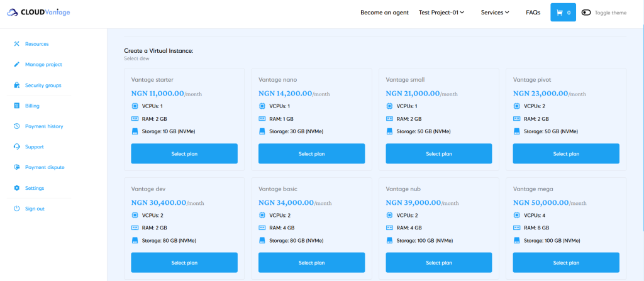644x281 pixels.
Task: Click Storage: 100 GB (NVMe) in Vantage mega
Action: (552, 240)
